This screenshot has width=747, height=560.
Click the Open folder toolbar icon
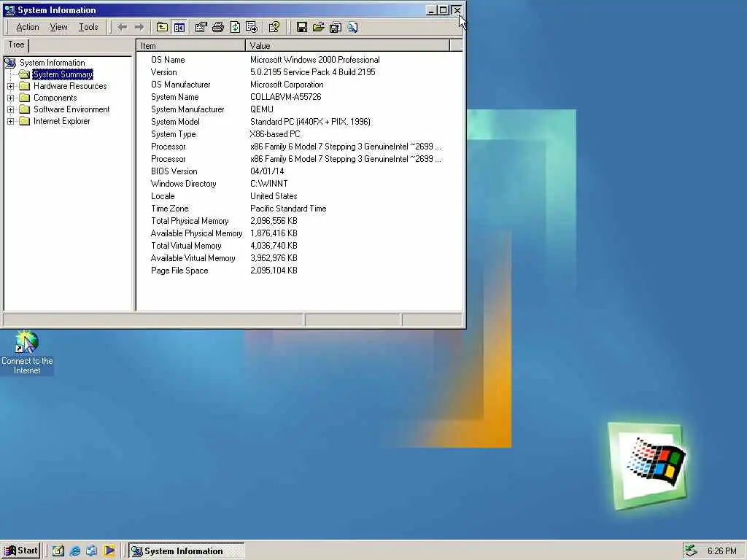(x=319, y=27)
